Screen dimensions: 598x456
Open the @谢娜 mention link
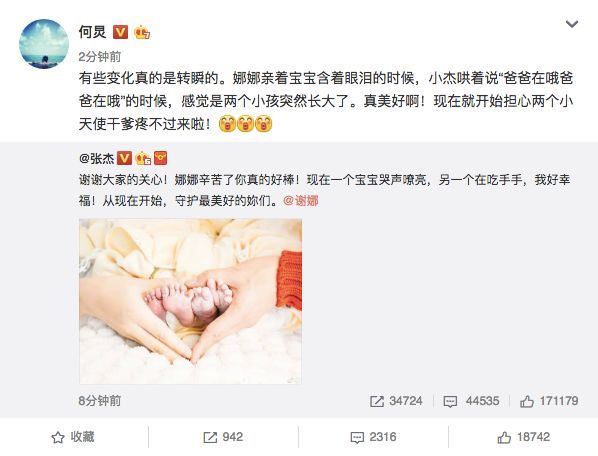301,201
